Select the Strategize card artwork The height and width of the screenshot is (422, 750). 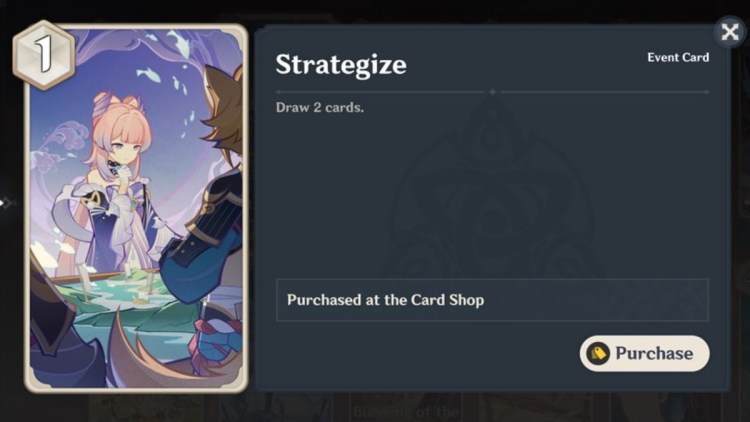(x=136, y=208)
